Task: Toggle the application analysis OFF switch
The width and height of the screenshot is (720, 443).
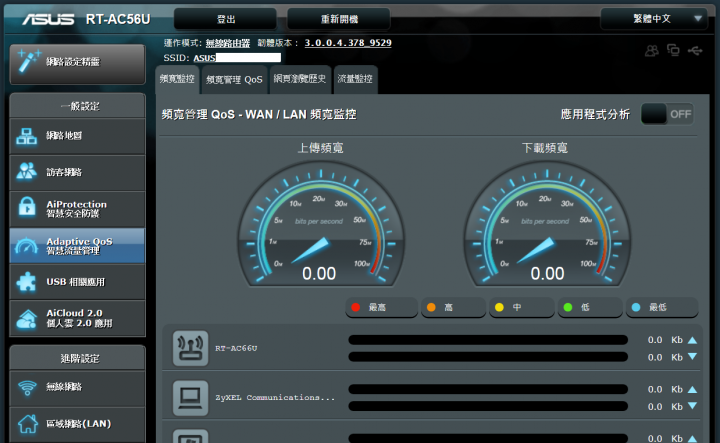Action: pos(667,114)
